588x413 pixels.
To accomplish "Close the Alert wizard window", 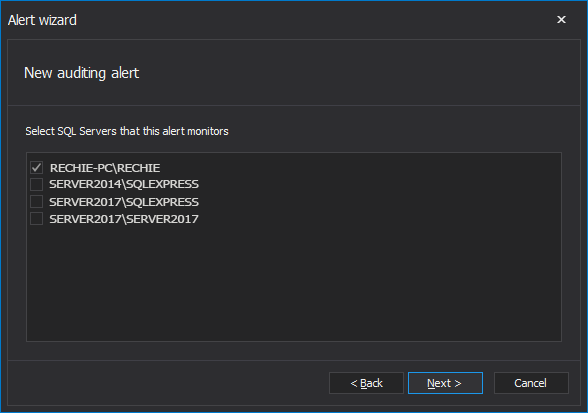I will tap(561, 20).
